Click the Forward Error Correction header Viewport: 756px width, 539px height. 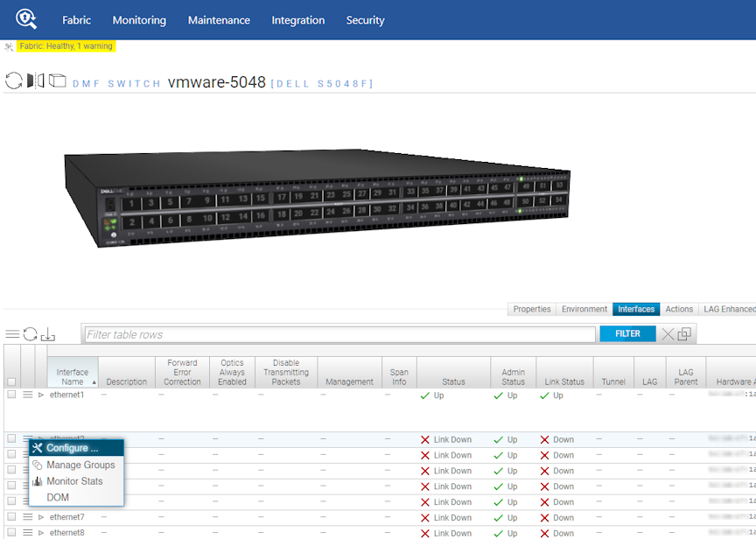click(182, 372)
